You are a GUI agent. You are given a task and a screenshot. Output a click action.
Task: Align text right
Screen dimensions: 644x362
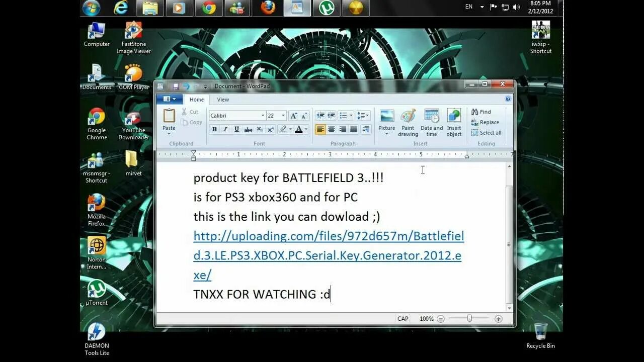click(343, 129)
